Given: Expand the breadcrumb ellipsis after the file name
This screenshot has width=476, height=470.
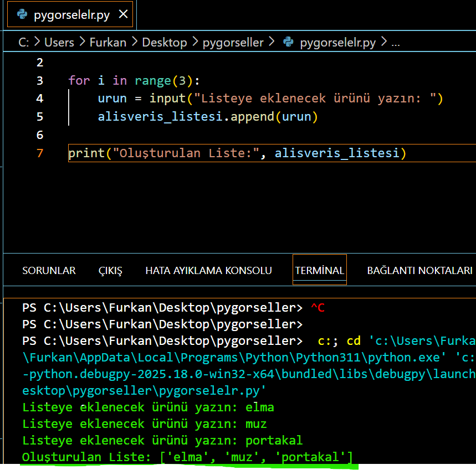Looking at the screenshot, I should [396, 43].
